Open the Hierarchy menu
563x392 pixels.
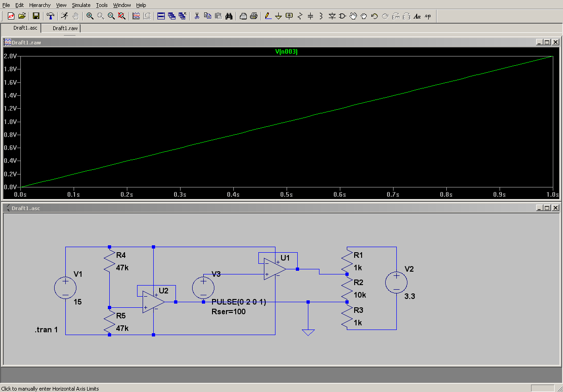coord(40,5)
